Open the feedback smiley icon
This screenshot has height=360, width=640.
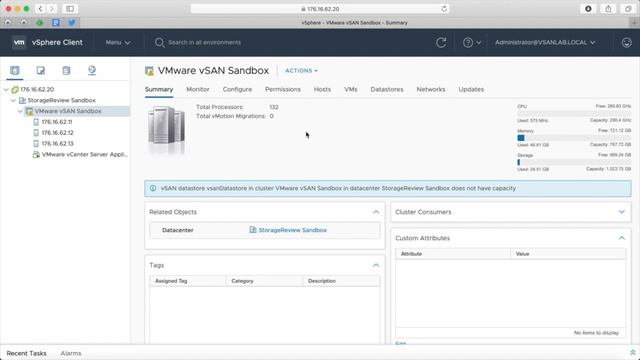[x=627, y=42]
